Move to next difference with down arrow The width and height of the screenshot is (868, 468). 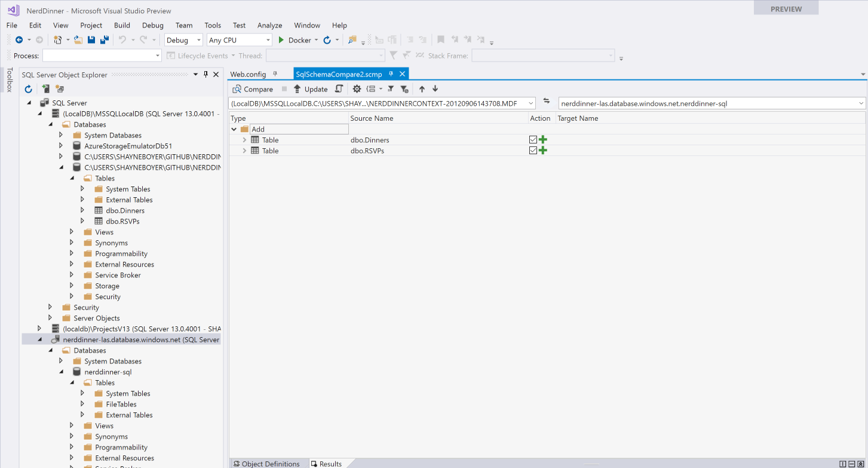point(435,89)
